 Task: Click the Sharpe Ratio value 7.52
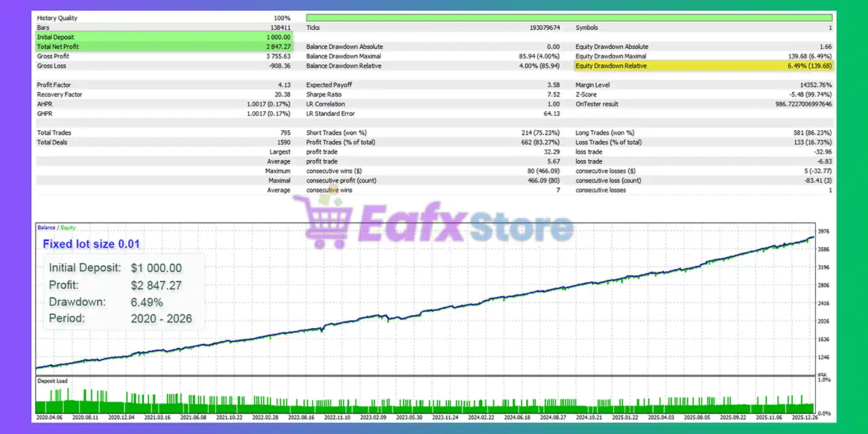click(x=553, y=94)
